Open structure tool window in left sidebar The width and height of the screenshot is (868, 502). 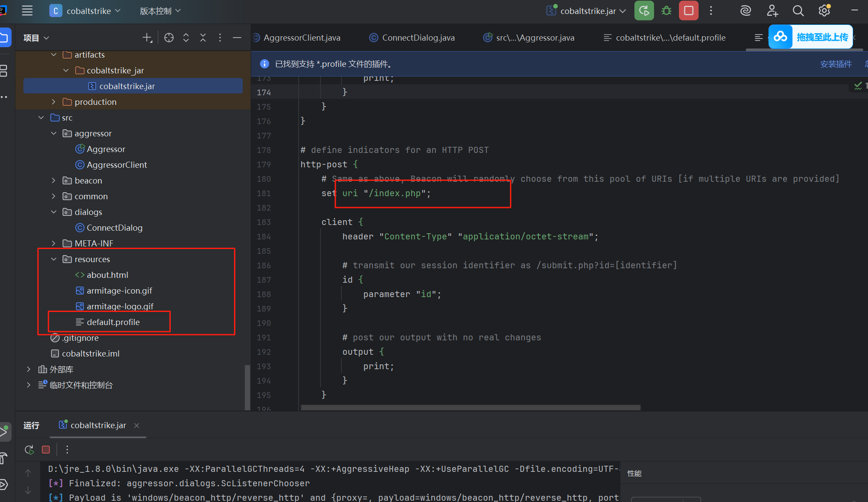click(3, 70)
